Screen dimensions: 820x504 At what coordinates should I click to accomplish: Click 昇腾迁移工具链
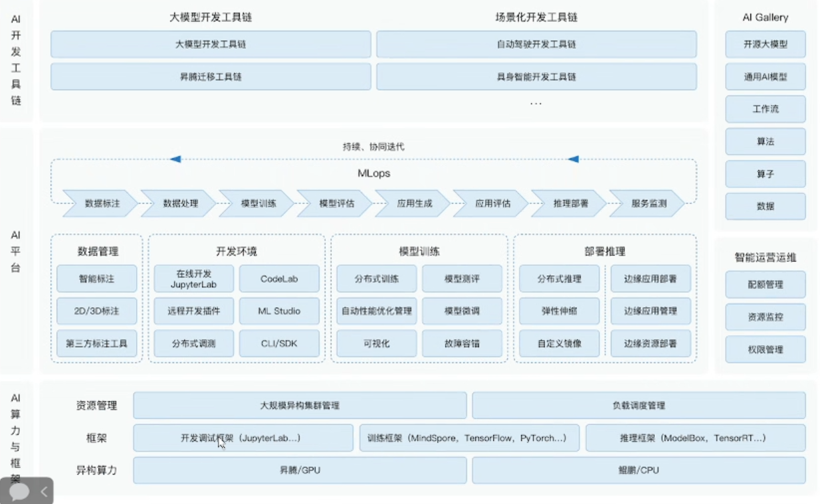[210, 76]
